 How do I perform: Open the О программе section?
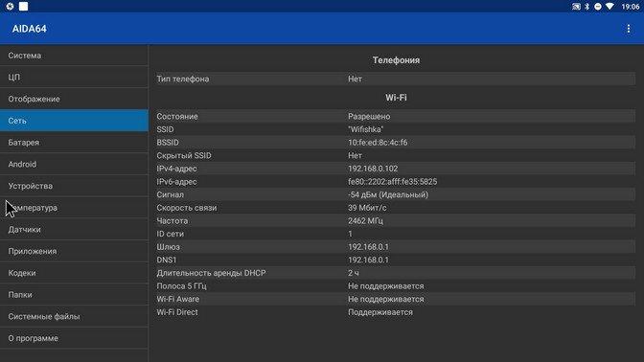point(74,338)
